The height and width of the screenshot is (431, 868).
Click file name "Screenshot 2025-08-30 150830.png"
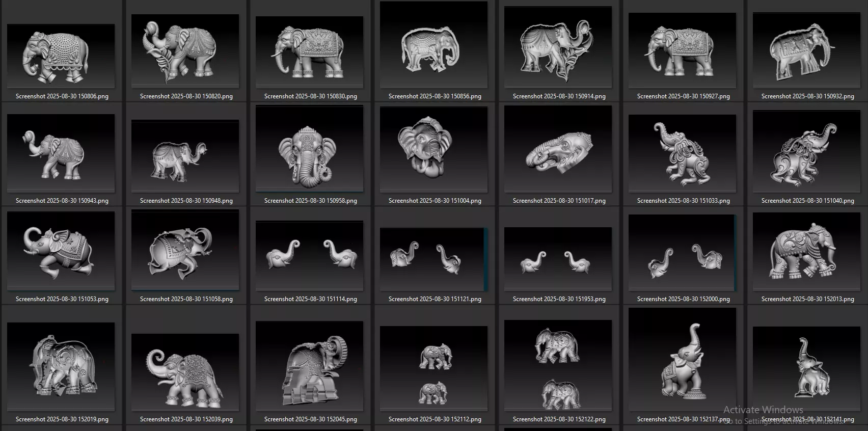[311, 96]
